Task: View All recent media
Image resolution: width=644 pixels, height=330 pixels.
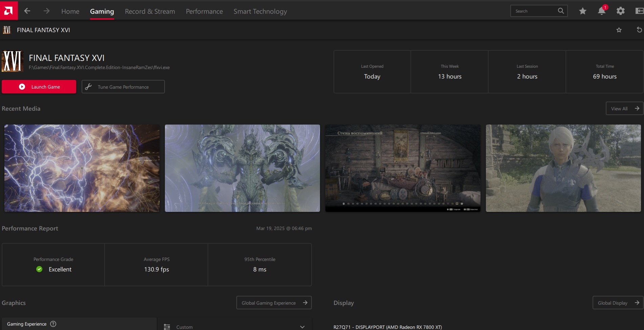Action: 624,108
